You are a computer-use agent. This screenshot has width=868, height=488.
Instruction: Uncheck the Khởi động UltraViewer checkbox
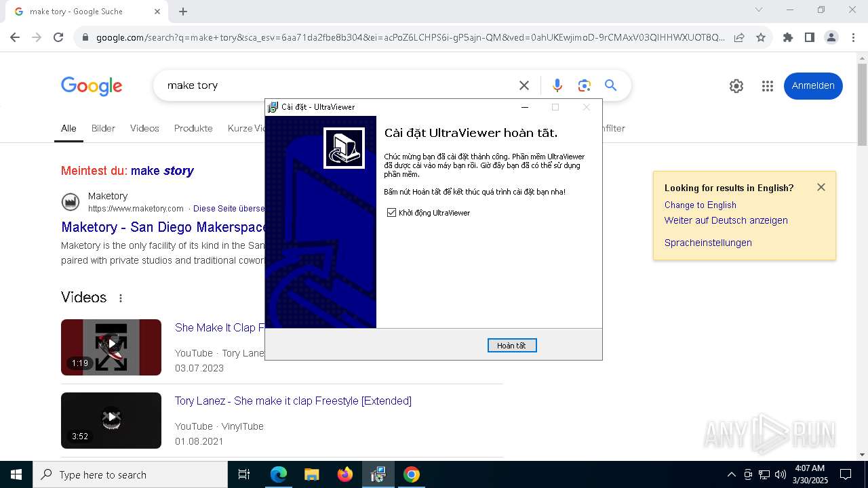point(391,213)
